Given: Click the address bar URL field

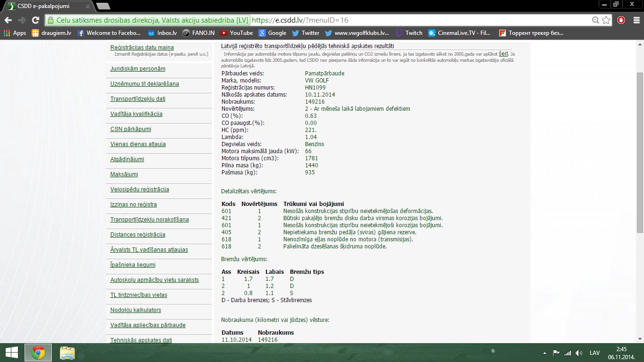Looking at the screenshot, I should pyautogui.click(x=321, y=20).
